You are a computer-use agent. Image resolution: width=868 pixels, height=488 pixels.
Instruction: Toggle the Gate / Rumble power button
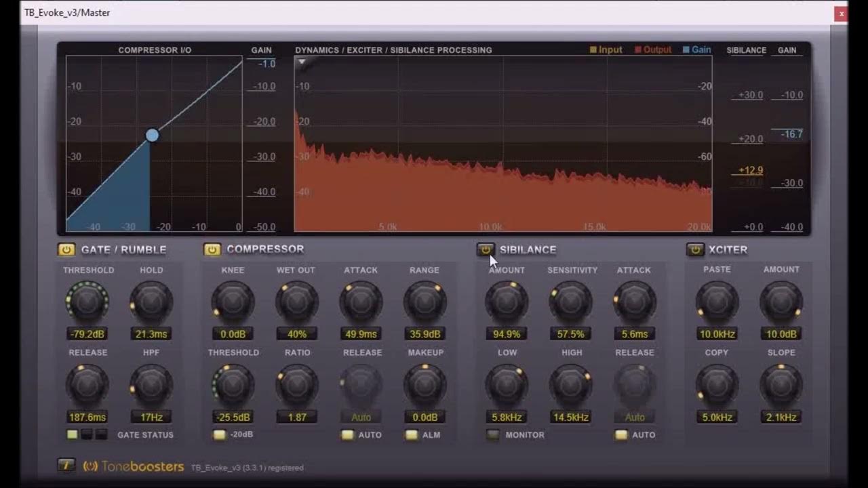(x=66, y=249)
